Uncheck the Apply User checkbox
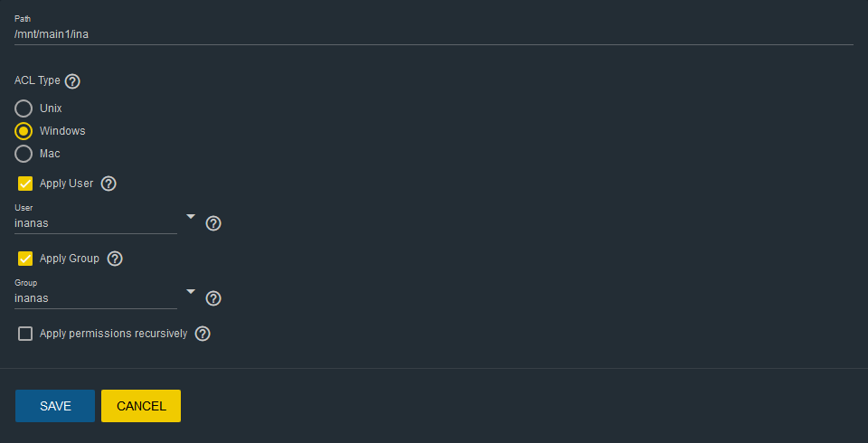Image resolution: width=868 pixels, height=443 pixels. (x=25, y=184)
